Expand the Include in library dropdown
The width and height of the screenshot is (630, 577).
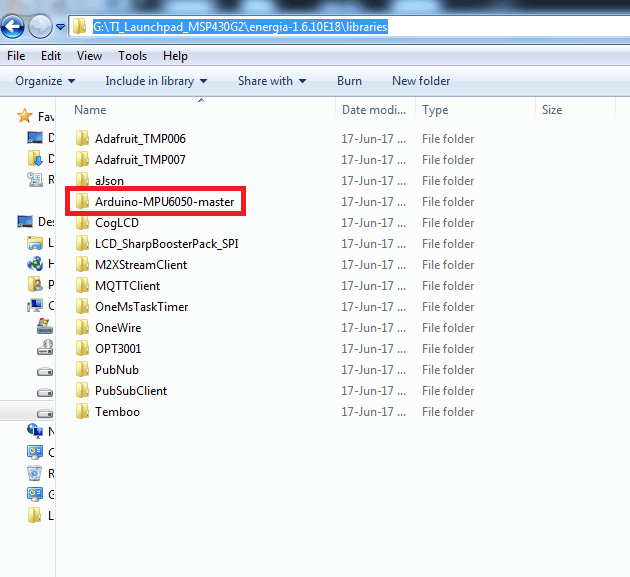(x=156, y=81)
